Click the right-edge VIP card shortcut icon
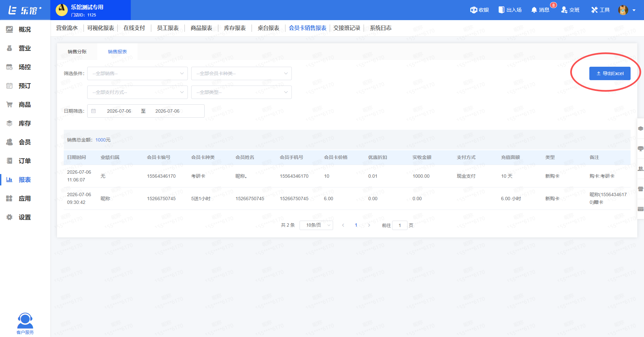644x337 pixels. [641, 209]
